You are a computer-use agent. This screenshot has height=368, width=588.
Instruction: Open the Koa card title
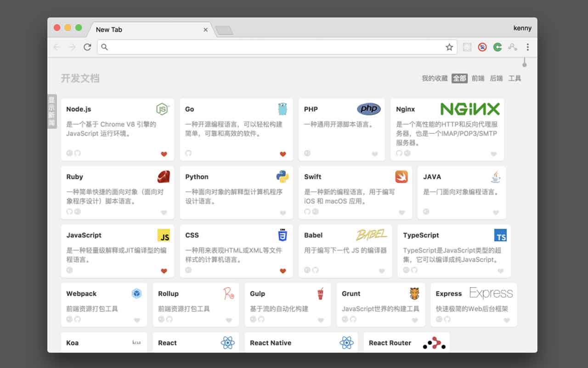pyautogui.click(x=73, y=343)
